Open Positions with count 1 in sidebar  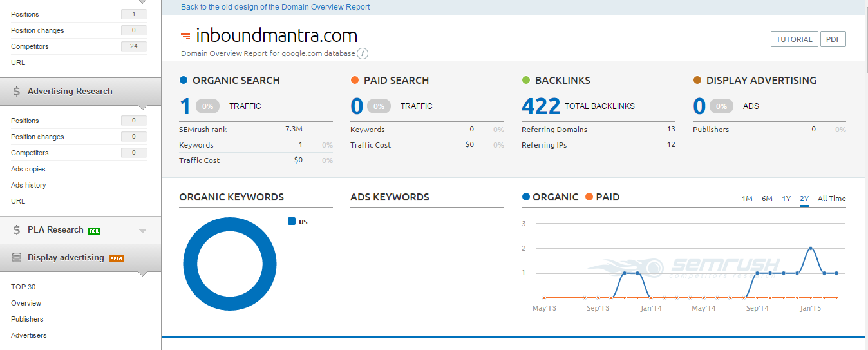(79, 14)
